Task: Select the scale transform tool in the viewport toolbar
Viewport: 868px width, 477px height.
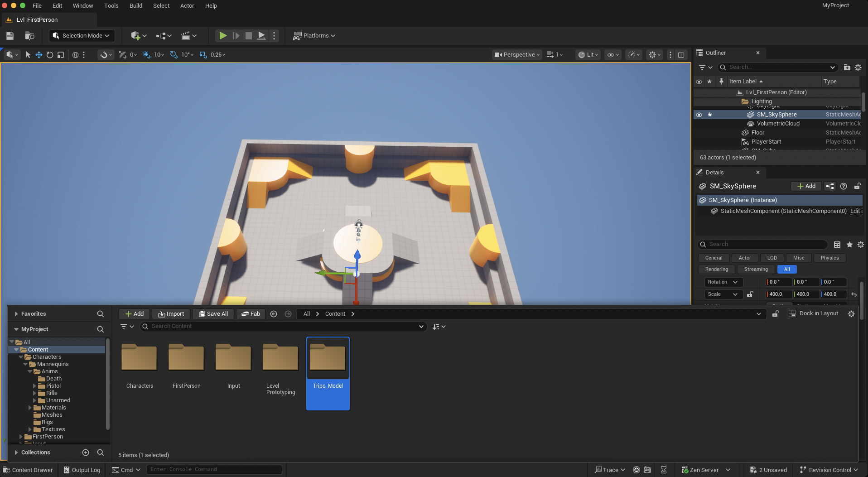Action: (61, 55)
